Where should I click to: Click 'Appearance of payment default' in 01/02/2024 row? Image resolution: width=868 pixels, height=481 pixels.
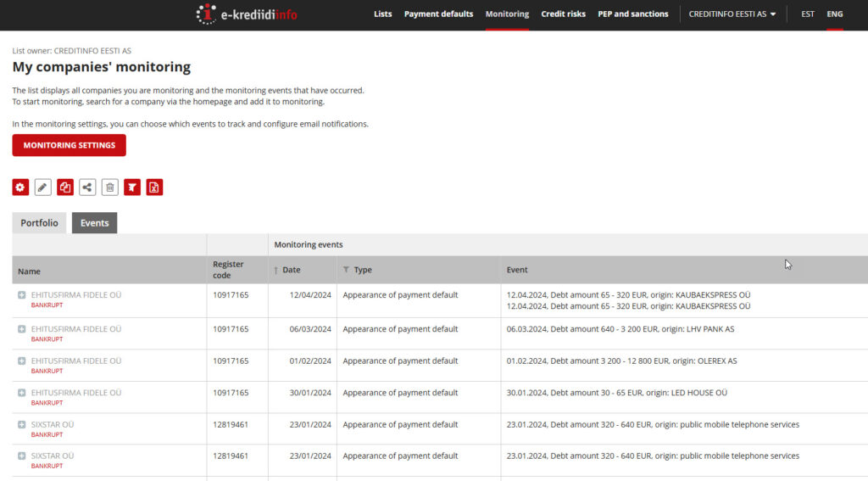click(x=400, y=361)
